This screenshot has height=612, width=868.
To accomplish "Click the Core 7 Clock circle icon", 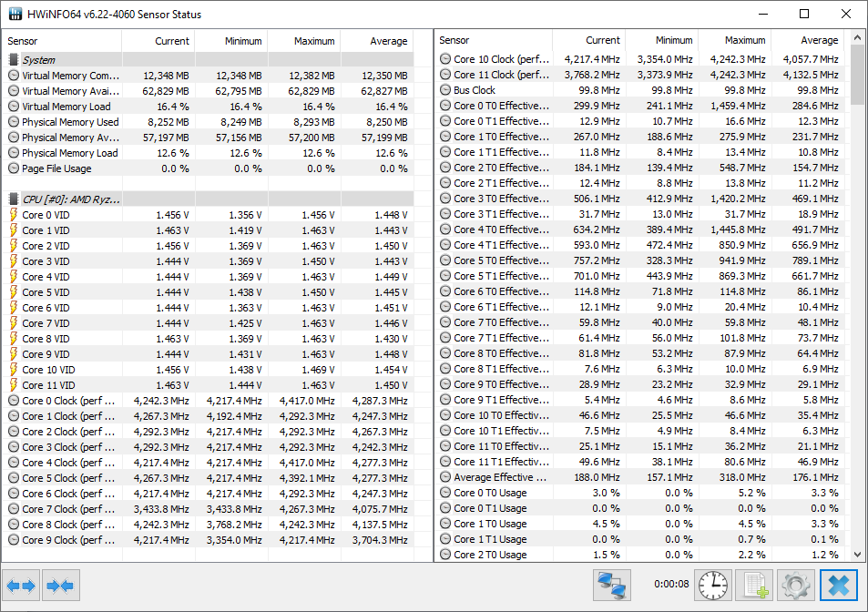I will (14, 509).
